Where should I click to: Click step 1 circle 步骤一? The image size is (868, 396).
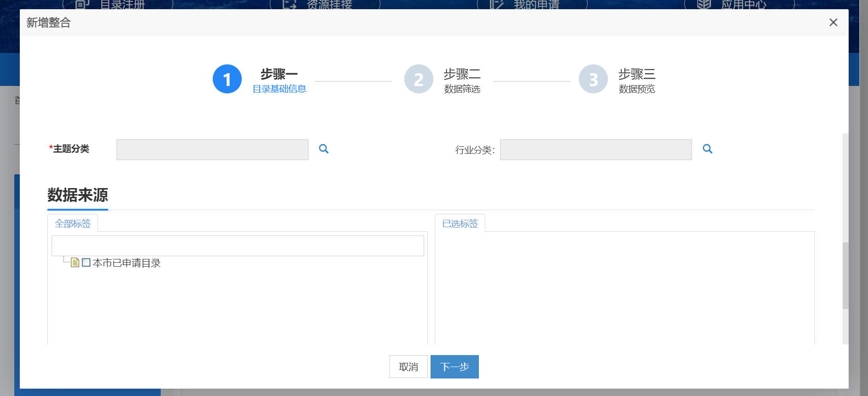click(x=227, y=79)
